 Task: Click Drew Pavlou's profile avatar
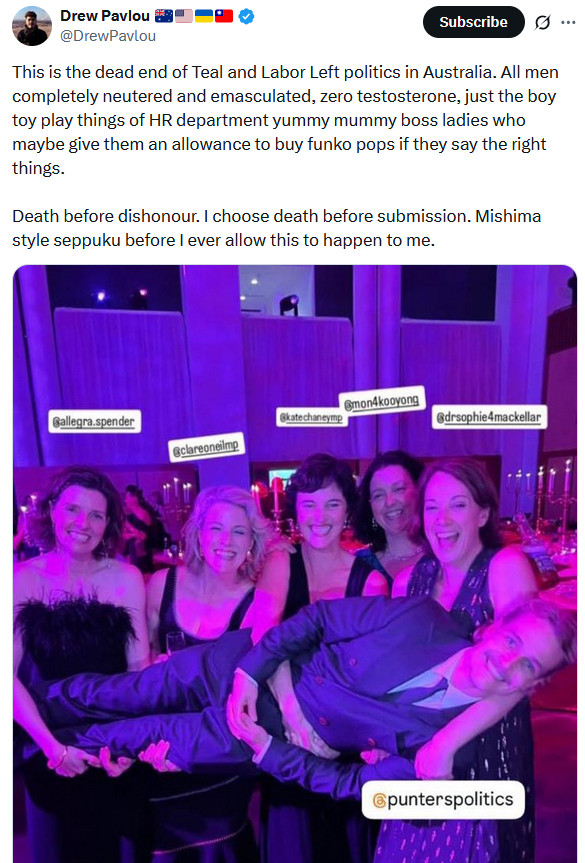[32, 26]
